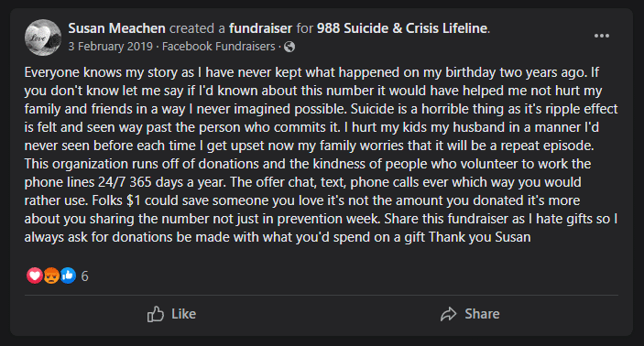Click the word 'created' in the post header
This screenshot has width=644, height=346.
point(191,28)
